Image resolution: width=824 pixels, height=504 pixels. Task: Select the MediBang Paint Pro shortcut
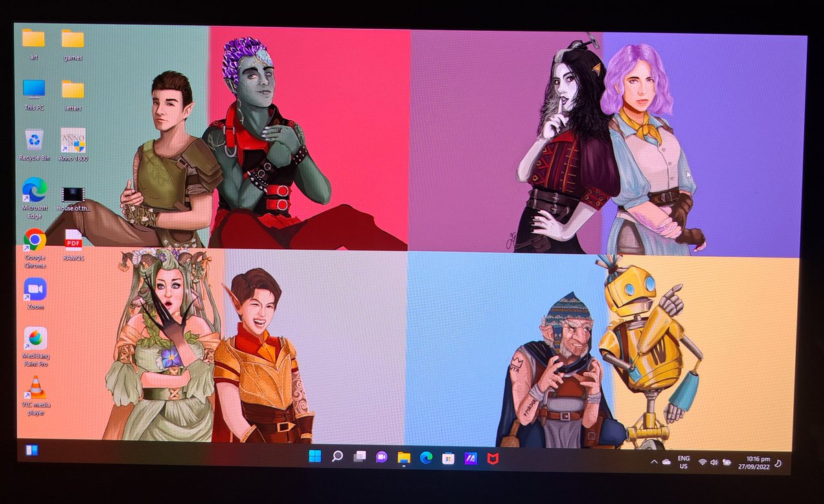click(36, 347)
